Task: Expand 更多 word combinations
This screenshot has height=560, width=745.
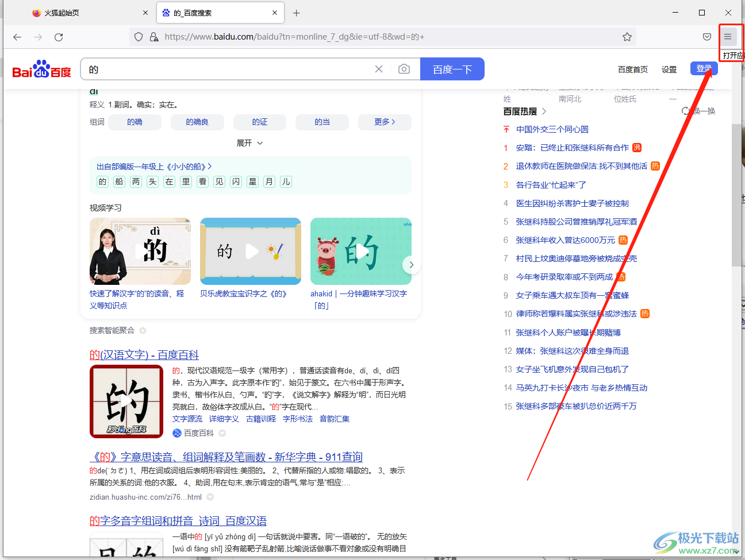Action: 385,122
